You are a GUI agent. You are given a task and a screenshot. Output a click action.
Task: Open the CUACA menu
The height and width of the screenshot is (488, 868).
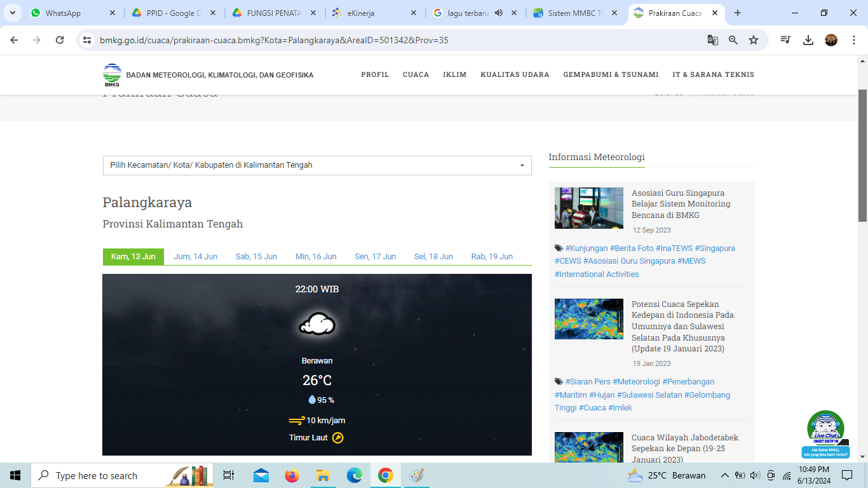point(416,74)
